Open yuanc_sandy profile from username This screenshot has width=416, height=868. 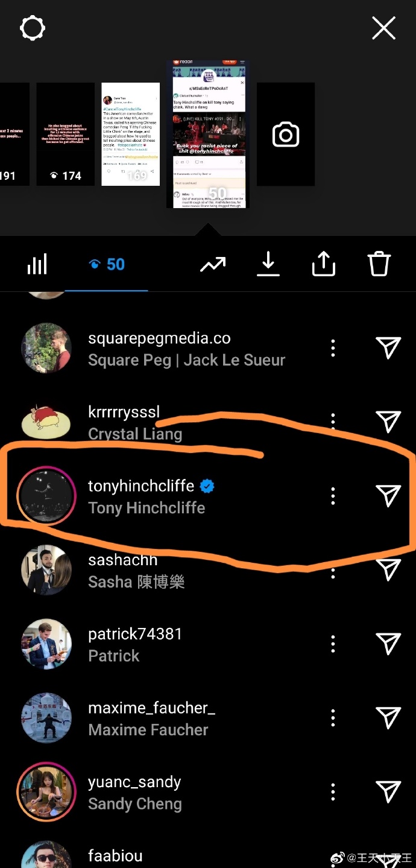point(134,782)
